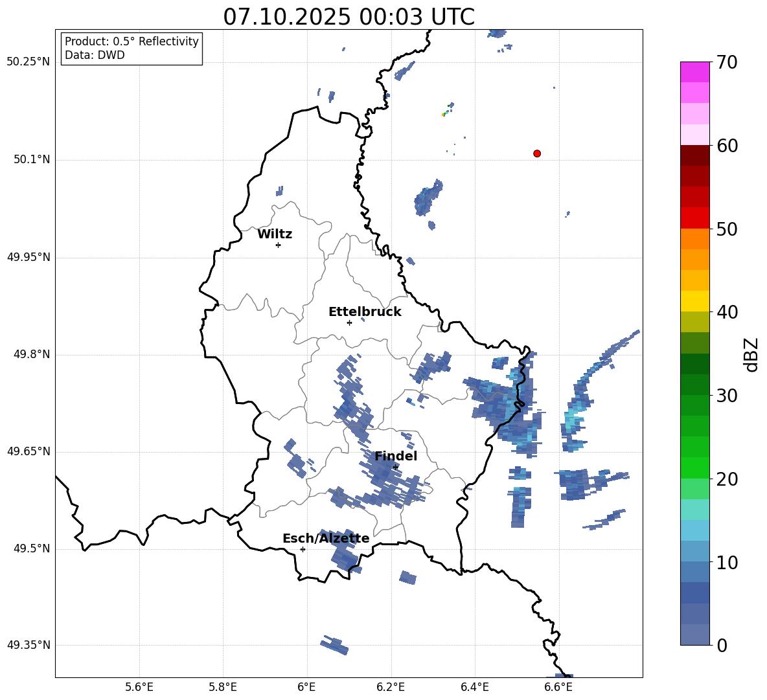Click the 5.6°E longitude label
Screen dimensions: 767x700
coord(139,687)
